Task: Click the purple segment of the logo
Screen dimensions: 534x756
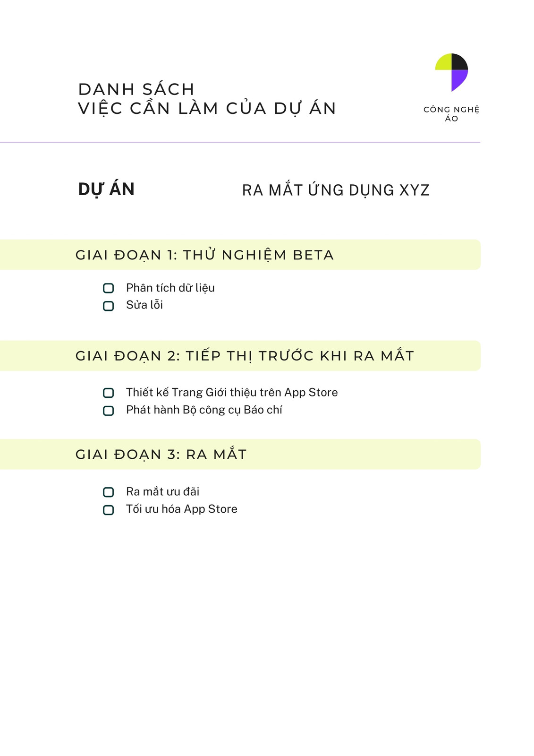Action: (x=458, y=79)
